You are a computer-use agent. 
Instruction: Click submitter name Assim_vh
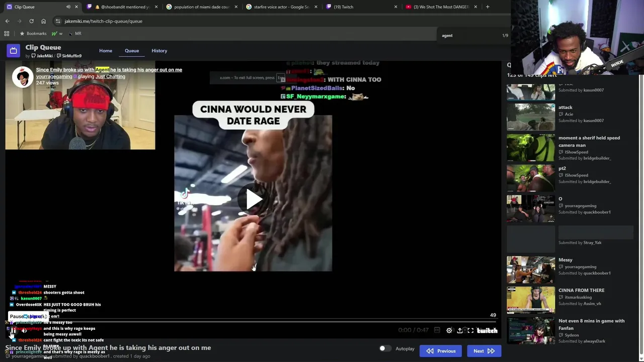pyautogui.click(x=592, y=304)
